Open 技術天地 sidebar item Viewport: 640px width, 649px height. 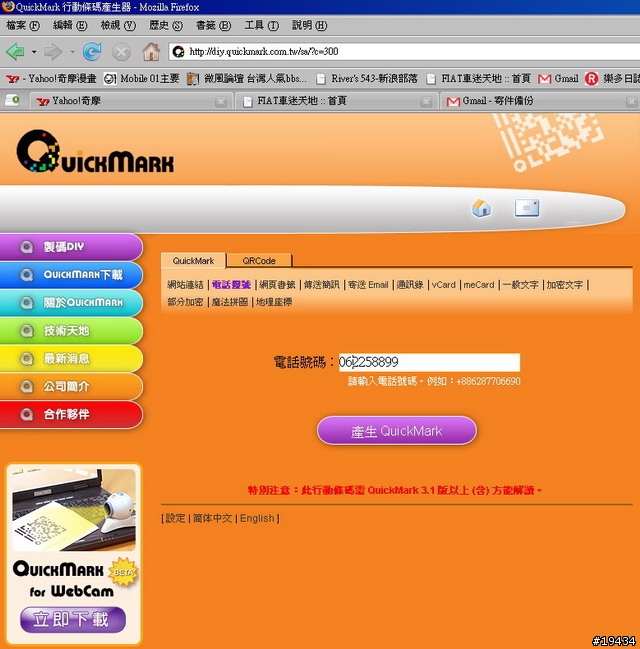pyautogui.click(x=71, y=331)
